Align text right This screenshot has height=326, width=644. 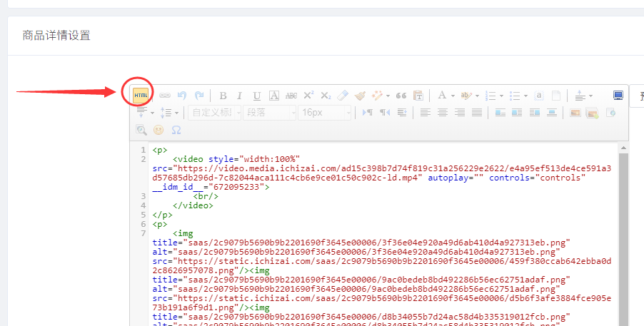pos(460,112)
